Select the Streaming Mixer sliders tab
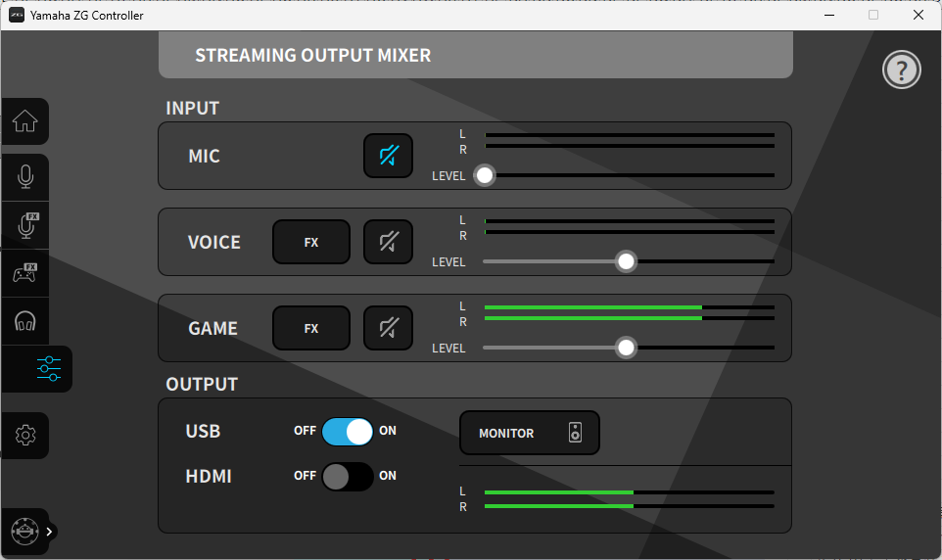 pyautogui.click(x=48, y=369)
